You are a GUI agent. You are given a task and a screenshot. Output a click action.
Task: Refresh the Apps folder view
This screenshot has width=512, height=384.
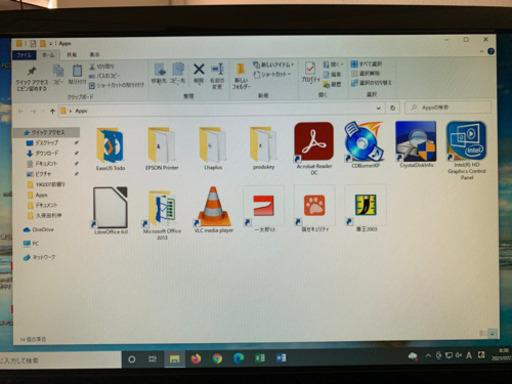tap(393, 108)
